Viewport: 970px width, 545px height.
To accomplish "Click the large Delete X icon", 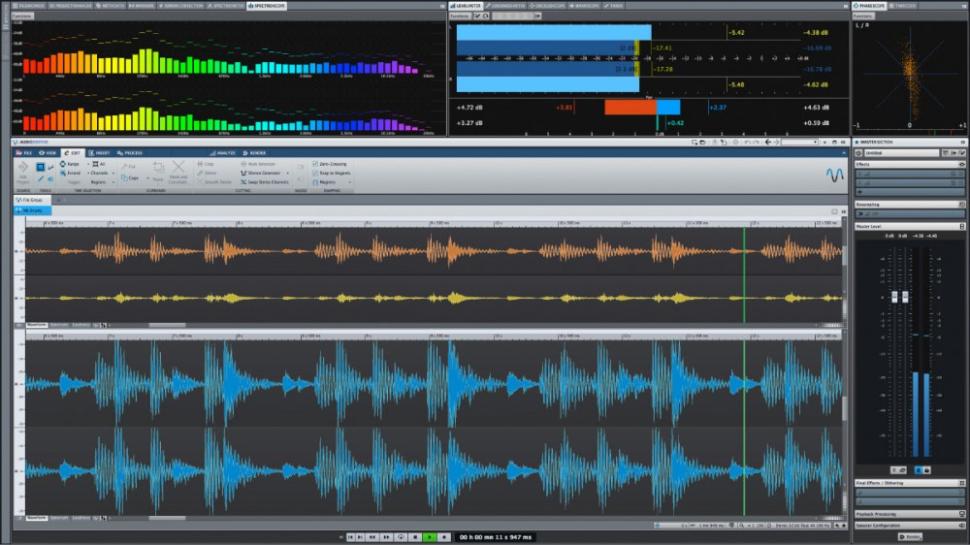I will pos(178,167).
